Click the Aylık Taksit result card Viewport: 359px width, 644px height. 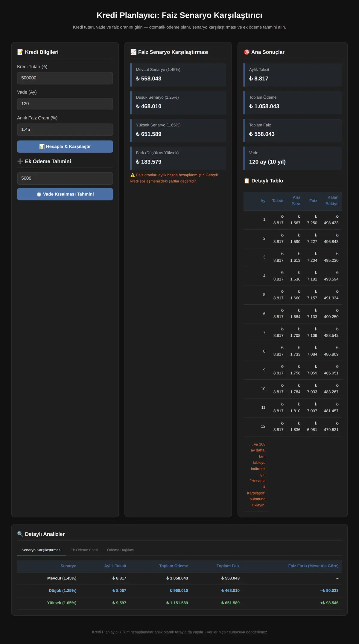pyautogui.click(x=293, y=75)
